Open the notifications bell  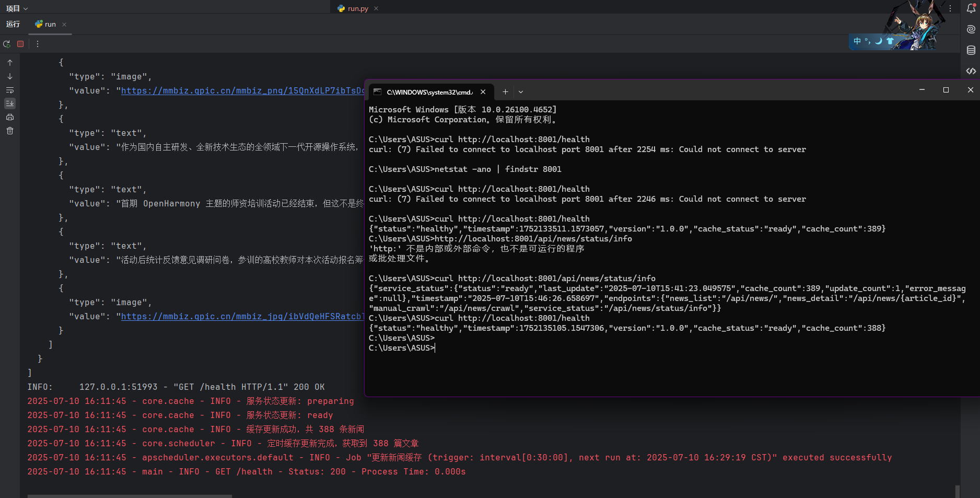click(x=971, y=8)
